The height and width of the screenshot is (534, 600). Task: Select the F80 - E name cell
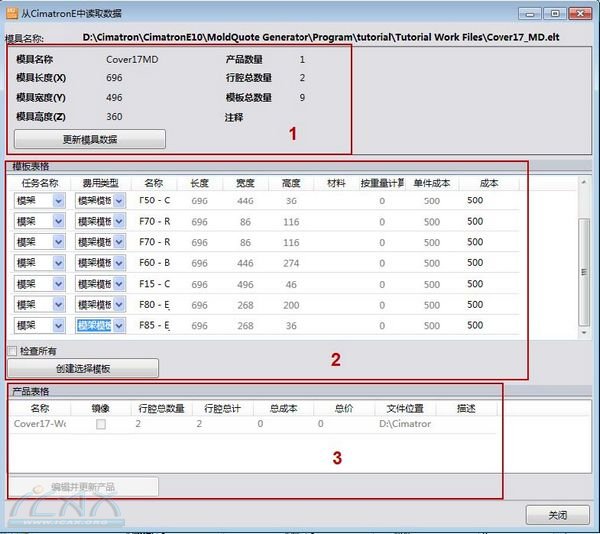(155, 305)
